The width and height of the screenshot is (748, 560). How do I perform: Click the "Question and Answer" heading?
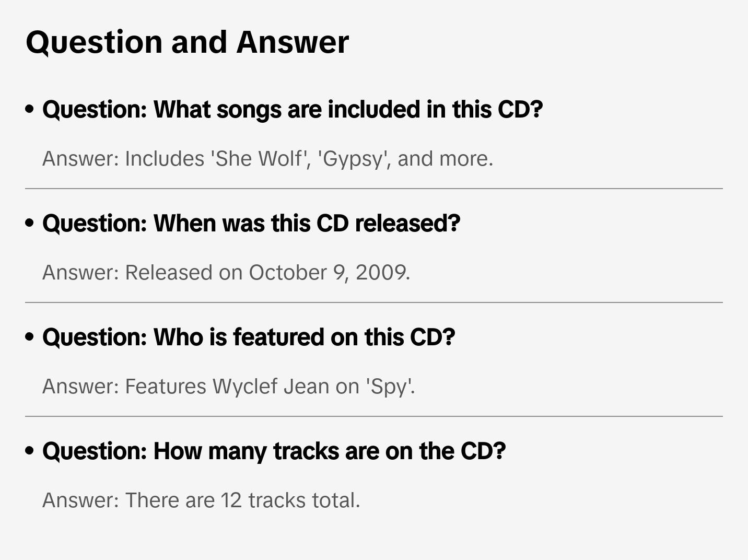(187, 42)
